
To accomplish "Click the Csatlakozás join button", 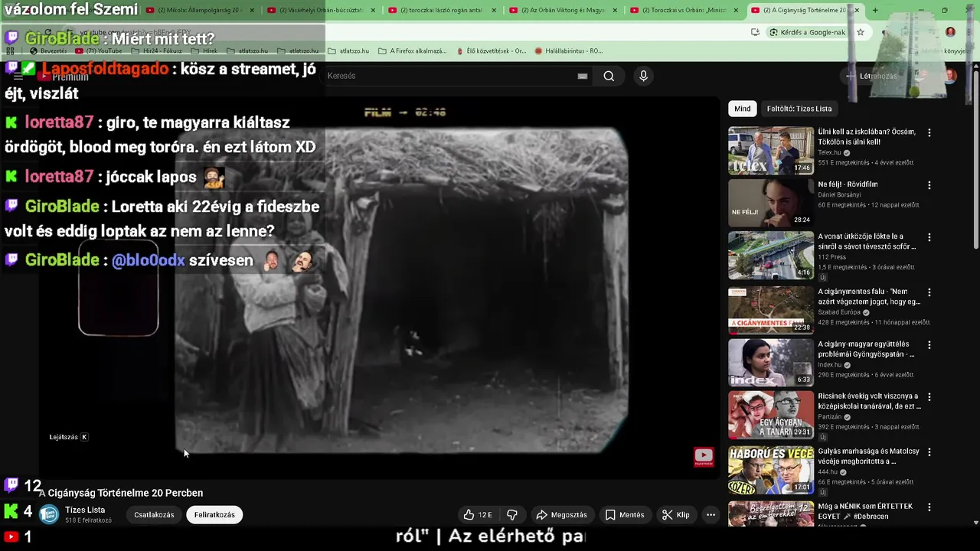I will pos(154,515).
